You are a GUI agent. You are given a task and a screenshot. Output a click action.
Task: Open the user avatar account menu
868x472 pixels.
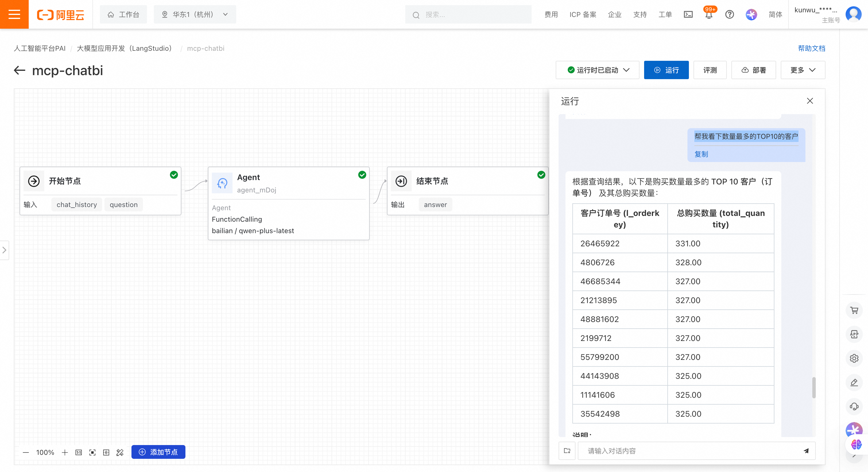click(x=853, y=14)
